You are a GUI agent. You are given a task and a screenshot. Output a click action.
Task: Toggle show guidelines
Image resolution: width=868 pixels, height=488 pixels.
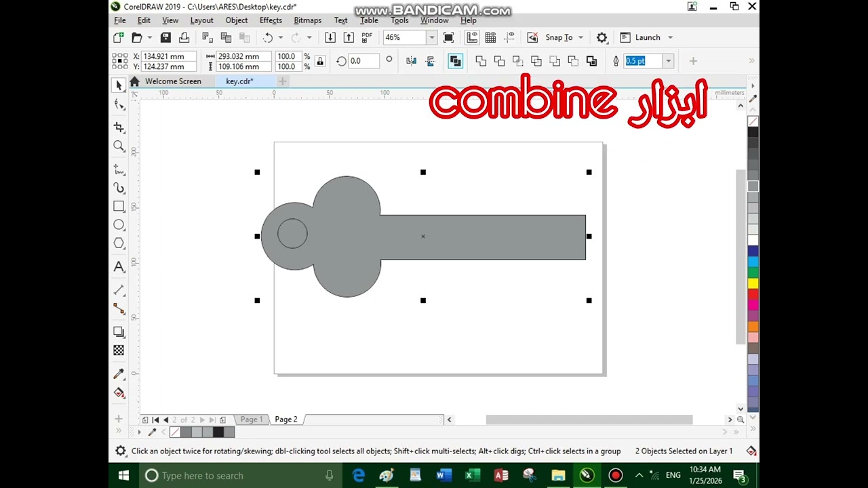point(509,38)
